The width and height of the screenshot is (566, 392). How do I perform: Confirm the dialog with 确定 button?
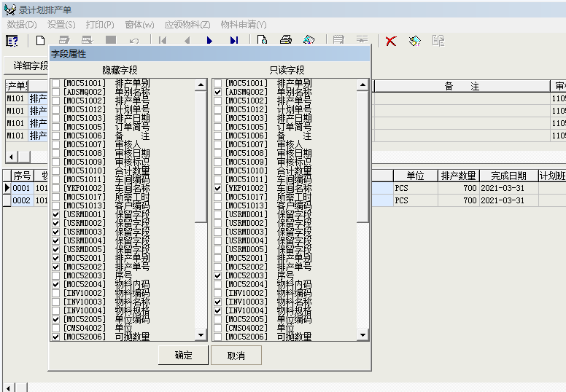pyautogui.click(x=183, y=356)
